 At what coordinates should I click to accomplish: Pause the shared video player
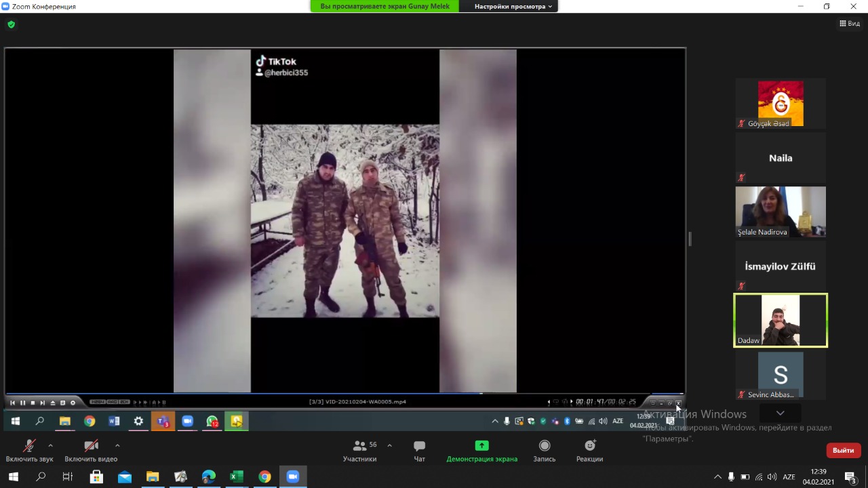tap(22, 403)
